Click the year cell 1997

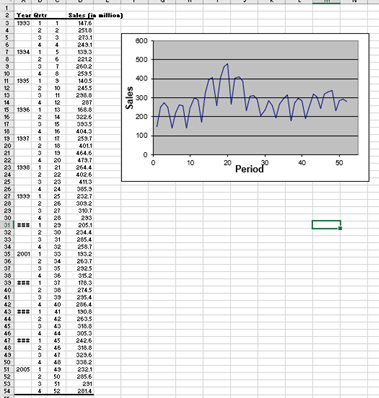[23, 139]
